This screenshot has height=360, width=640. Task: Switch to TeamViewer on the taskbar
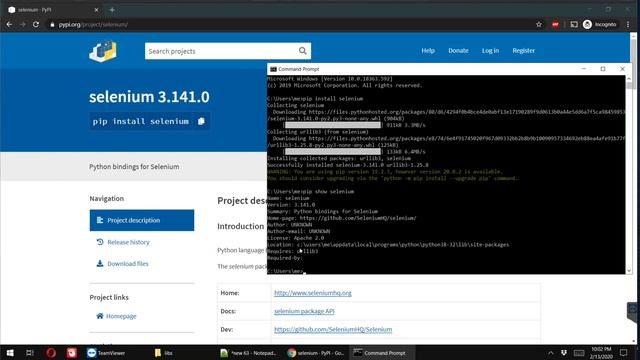click(x=107, y=353)
